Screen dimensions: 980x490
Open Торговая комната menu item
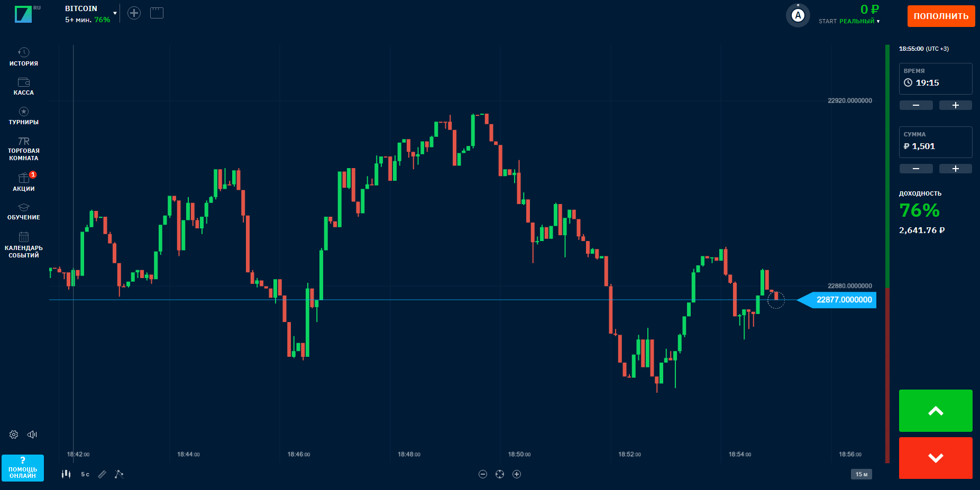pyautogui.click(x=24, y=149)
